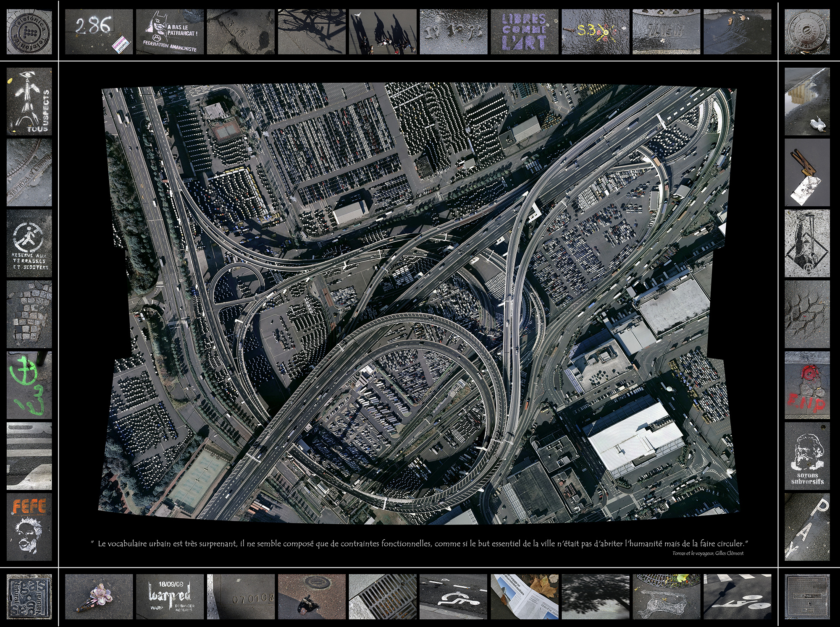Select the 'Reserve aux terrasses et scooters' stencil
The height and width of the screenshot is (627, 840).
pyautogui.click(x=29, y=243)
